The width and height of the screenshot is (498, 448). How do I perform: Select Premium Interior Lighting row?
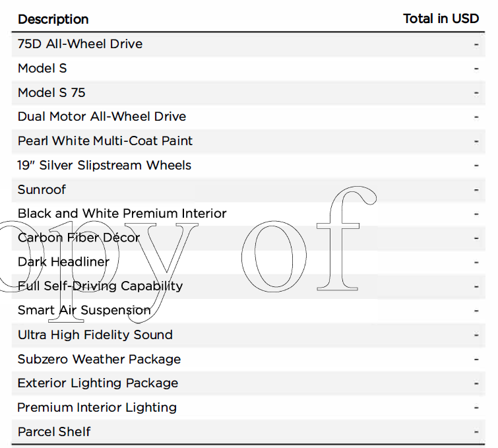pos(249,408)
